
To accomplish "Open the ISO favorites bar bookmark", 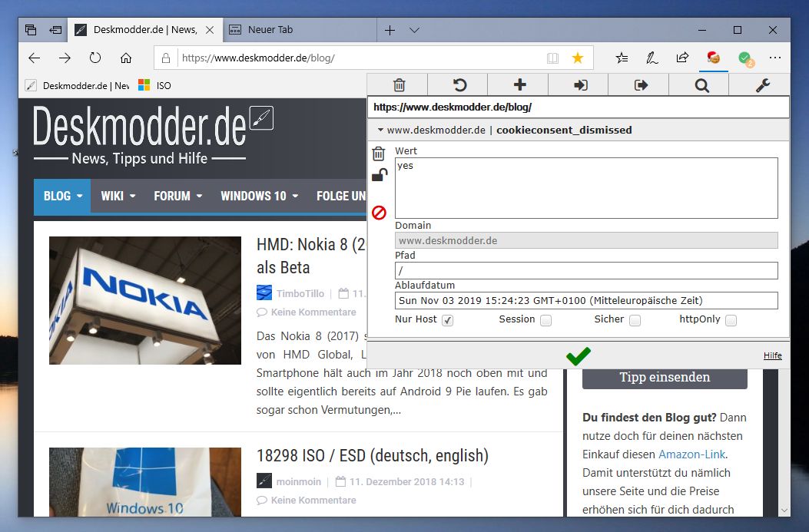I will [x=154, y=85].
